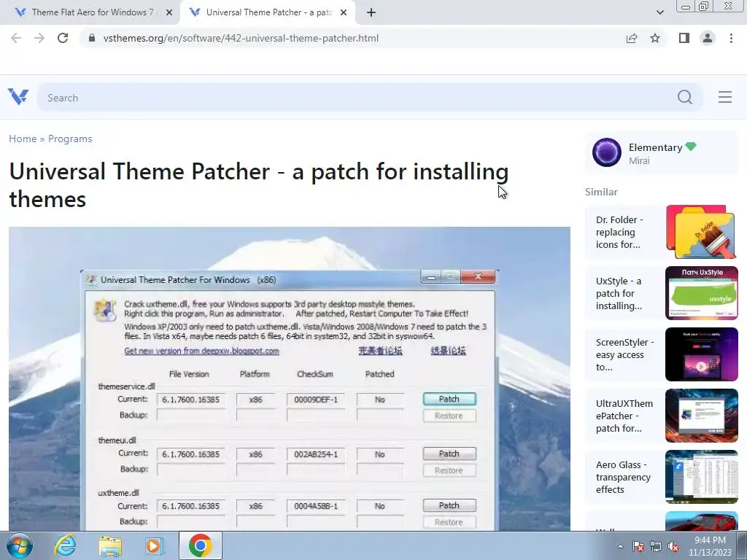Click the browser forward arrow
The width and height of the screenshot is (747, 560).
tap(39, 38)
